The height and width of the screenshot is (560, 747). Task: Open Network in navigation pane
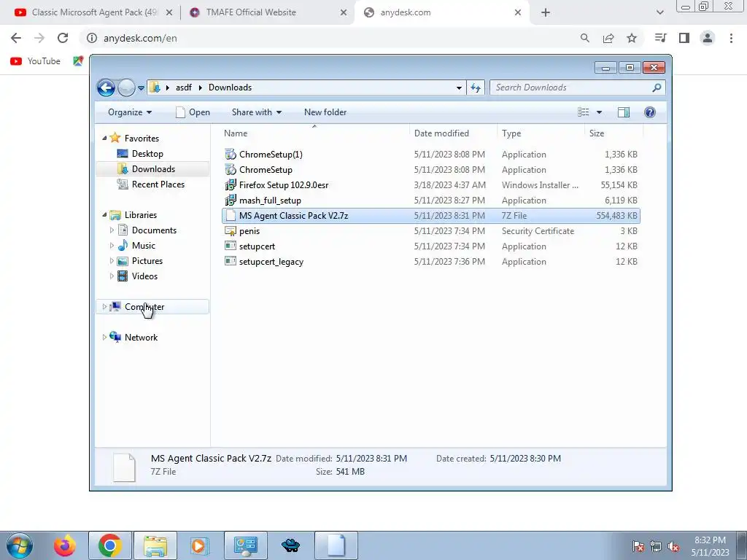click(x=141, y=337)
